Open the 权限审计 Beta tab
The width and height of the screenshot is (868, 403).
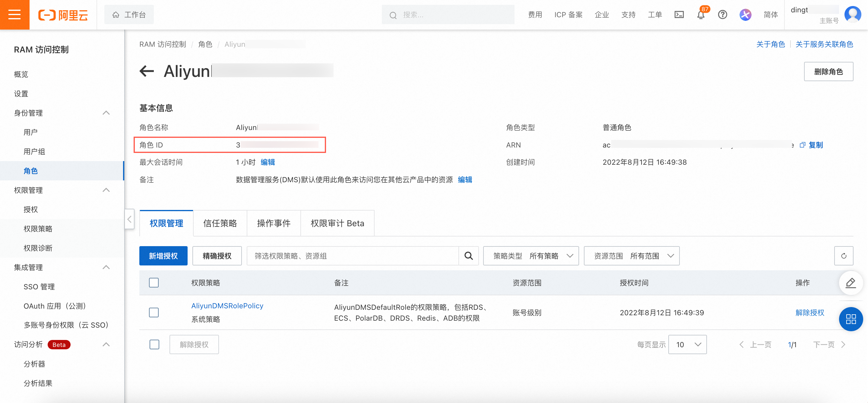pyautogui.click(x=337, y=223)
